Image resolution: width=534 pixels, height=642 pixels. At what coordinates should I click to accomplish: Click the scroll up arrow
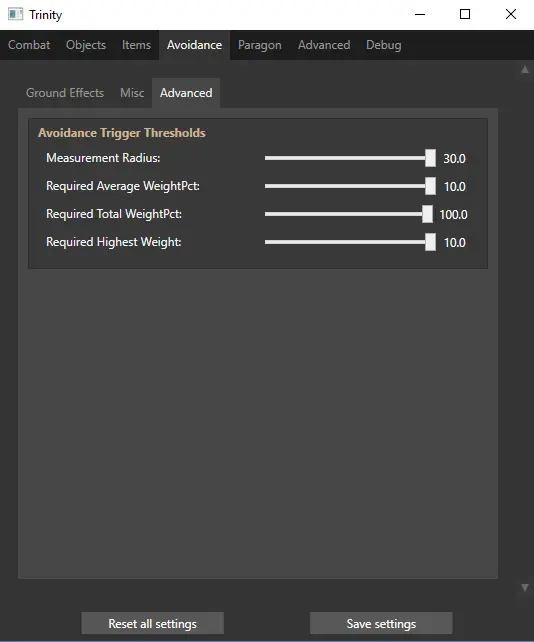525,69
